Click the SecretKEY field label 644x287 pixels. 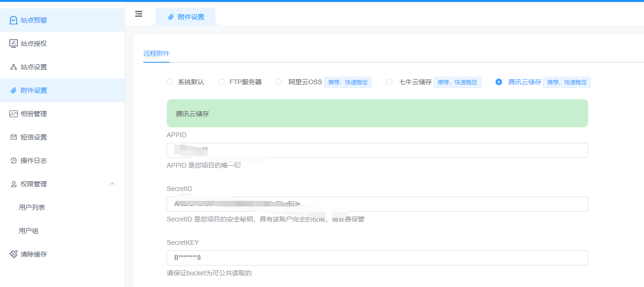click(x=183, y=243)
